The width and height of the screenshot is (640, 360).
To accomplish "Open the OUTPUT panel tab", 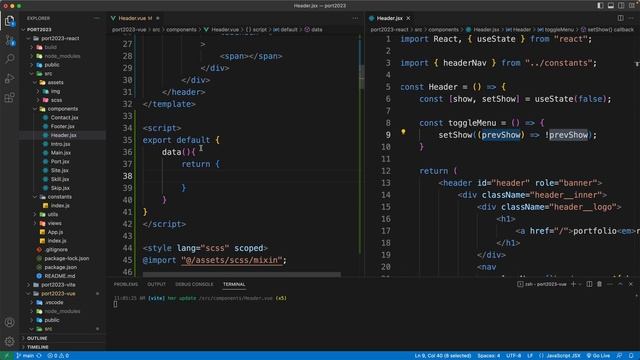I will (156, 284).
